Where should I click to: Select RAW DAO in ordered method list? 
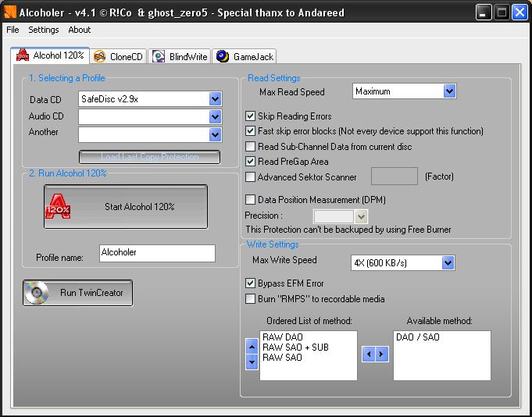point(282,337)
